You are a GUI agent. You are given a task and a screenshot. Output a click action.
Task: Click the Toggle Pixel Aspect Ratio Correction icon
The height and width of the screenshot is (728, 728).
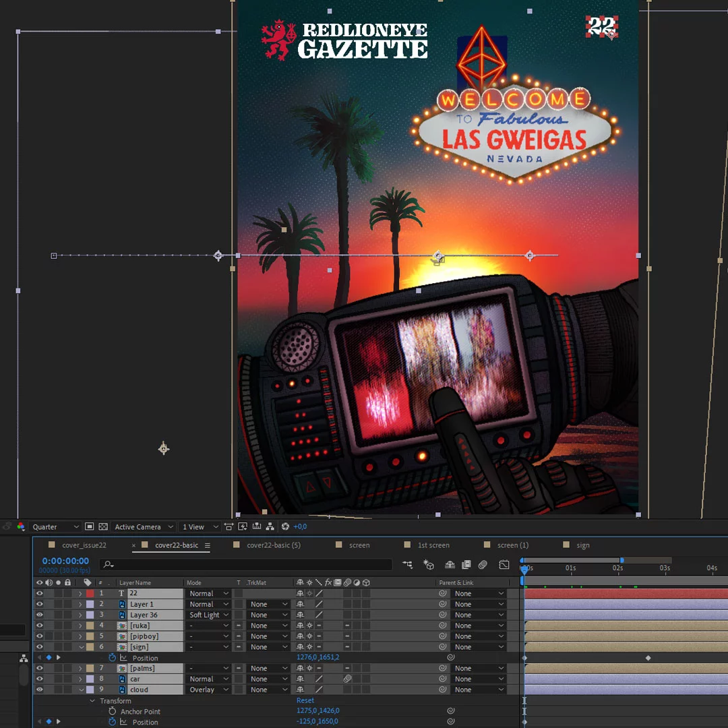(229, 526)
